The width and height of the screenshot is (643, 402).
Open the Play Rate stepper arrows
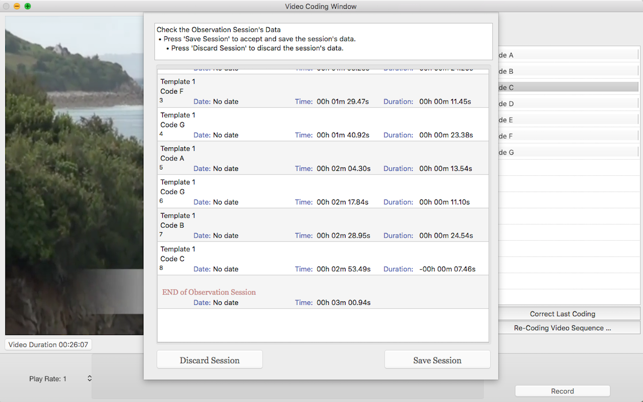coord(89,379)
